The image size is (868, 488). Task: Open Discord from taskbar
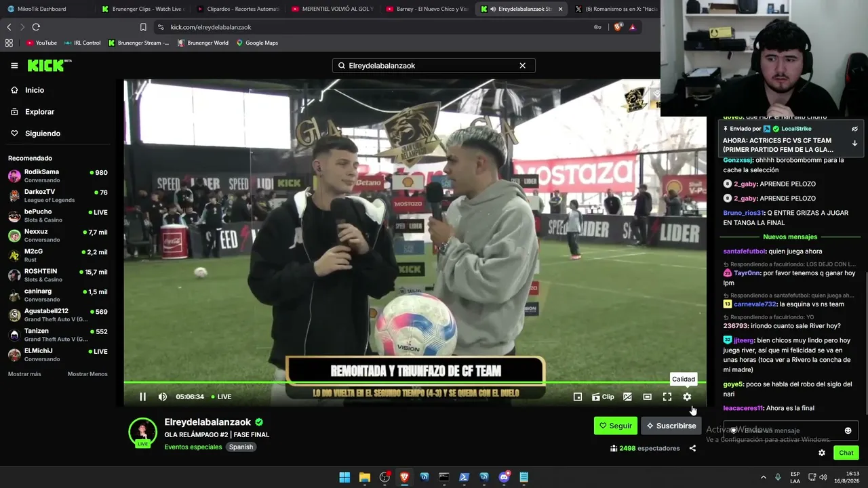504,477
